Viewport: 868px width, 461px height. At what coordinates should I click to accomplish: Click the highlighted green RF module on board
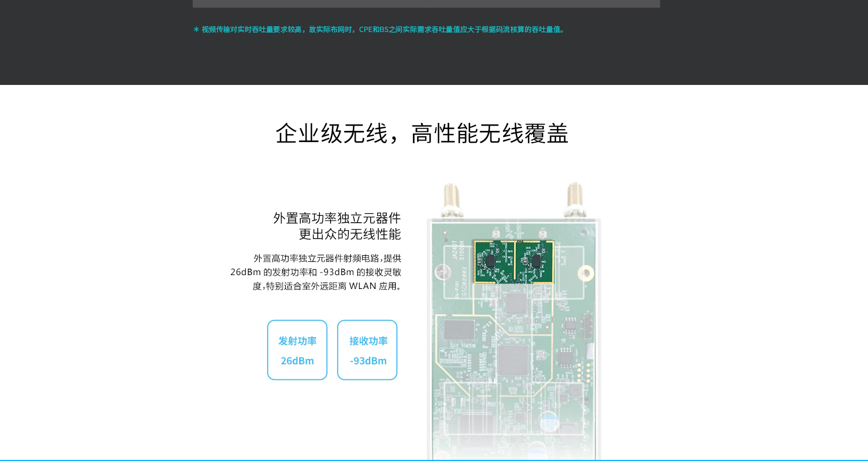[514, 262]
